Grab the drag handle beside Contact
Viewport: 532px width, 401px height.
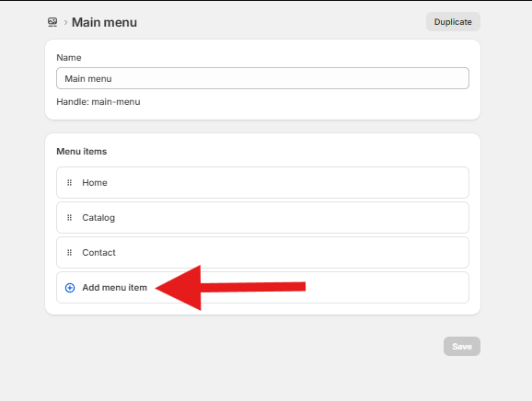70,253
